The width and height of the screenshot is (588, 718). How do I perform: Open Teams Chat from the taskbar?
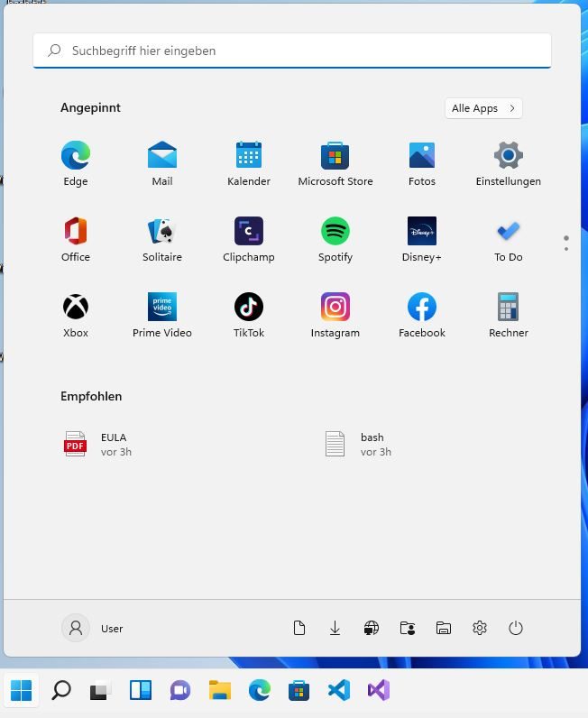click(x=180, y=690)
